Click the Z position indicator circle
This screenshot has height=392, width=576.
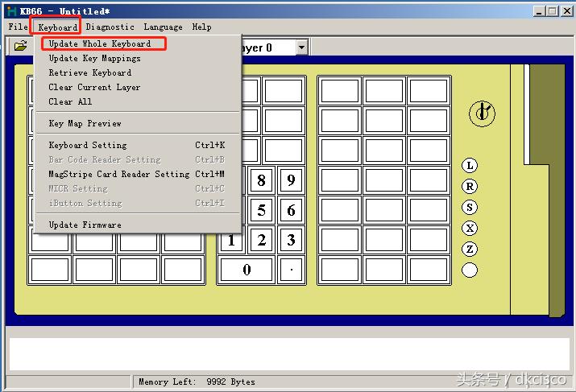(x=470, y=250)
